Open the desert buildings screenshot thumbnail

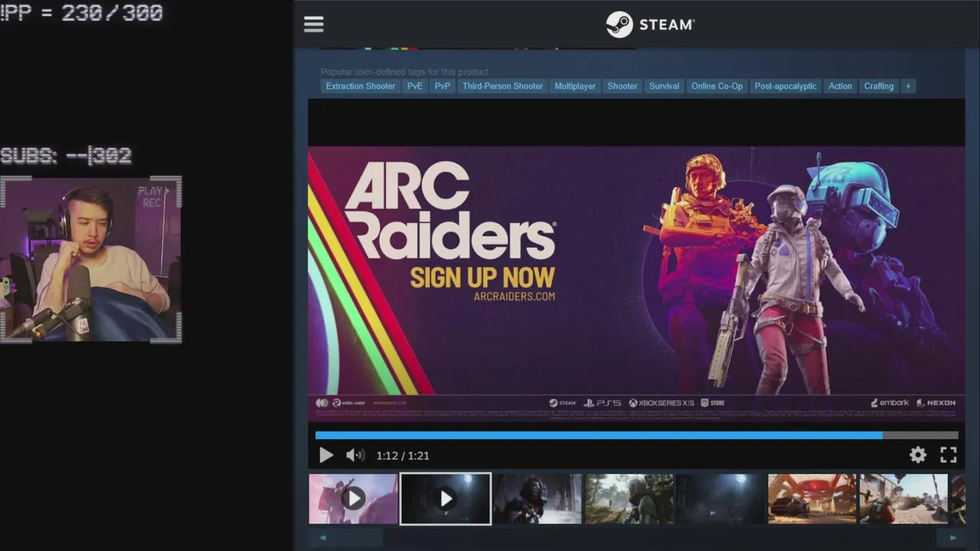click(x=904, y=499)
